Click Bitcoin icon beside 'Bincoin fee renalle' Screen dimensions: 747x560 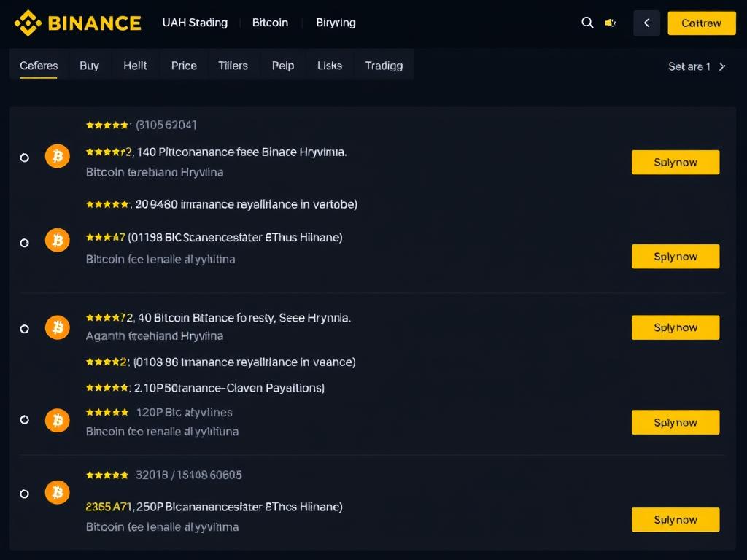tap(57, 421)
